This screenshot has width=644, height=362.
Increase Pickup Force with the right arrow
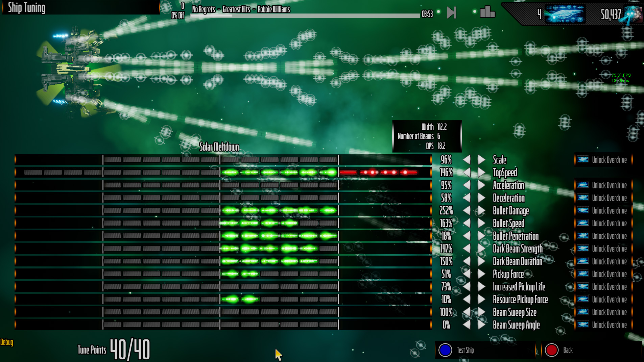click(481, 274)
